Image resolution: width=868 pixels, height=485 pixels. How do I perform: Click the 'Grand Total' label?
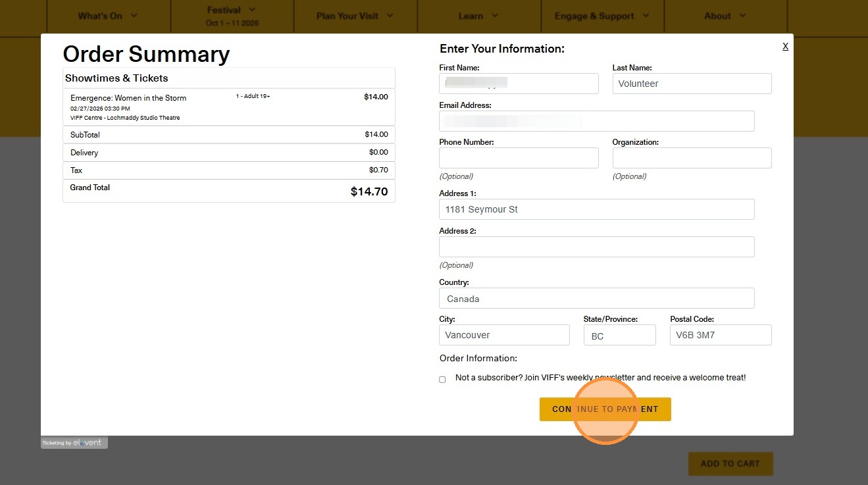pyautogui.click(x=90, y=188)
